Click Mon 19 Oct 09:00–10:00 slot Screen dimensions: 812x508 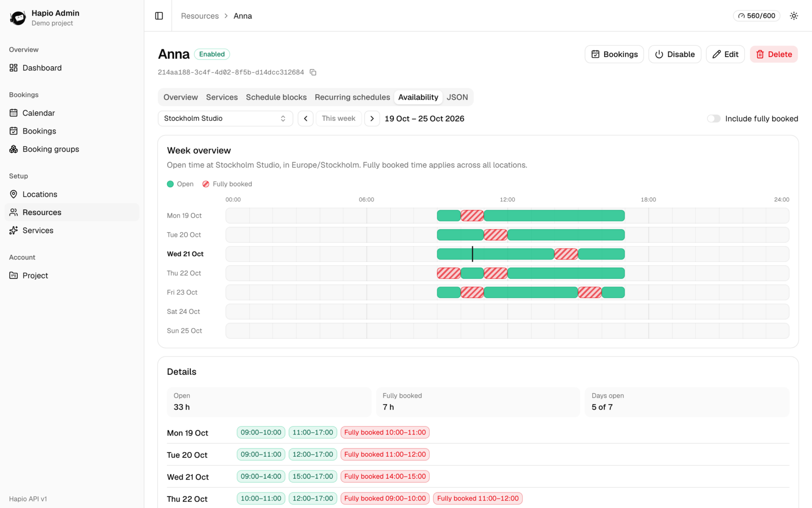[x=261, y=432]
